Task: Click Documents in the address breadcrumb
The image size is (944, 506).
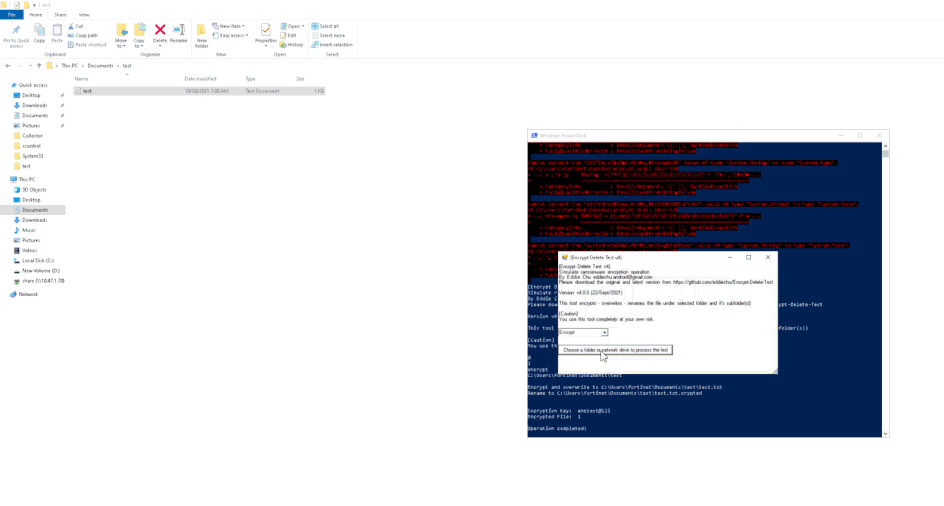Action: (x=100, y=66)
